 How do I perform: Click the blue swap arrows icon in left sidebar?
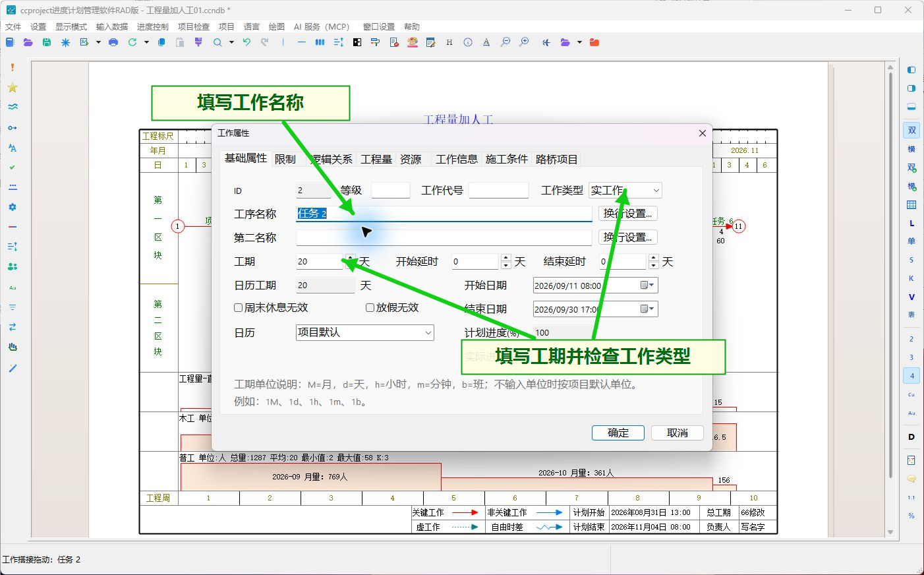(13, 327)
